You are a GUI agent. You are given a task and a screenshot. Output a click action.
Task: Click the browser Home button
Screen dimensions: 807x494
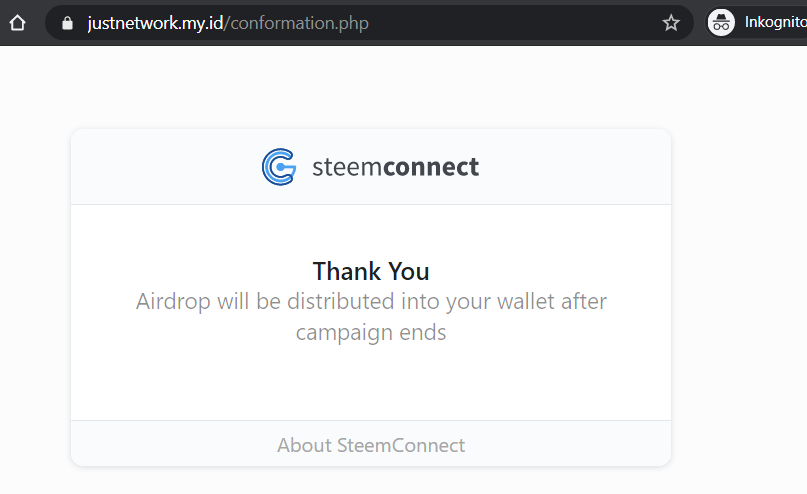tap(16, 22)
